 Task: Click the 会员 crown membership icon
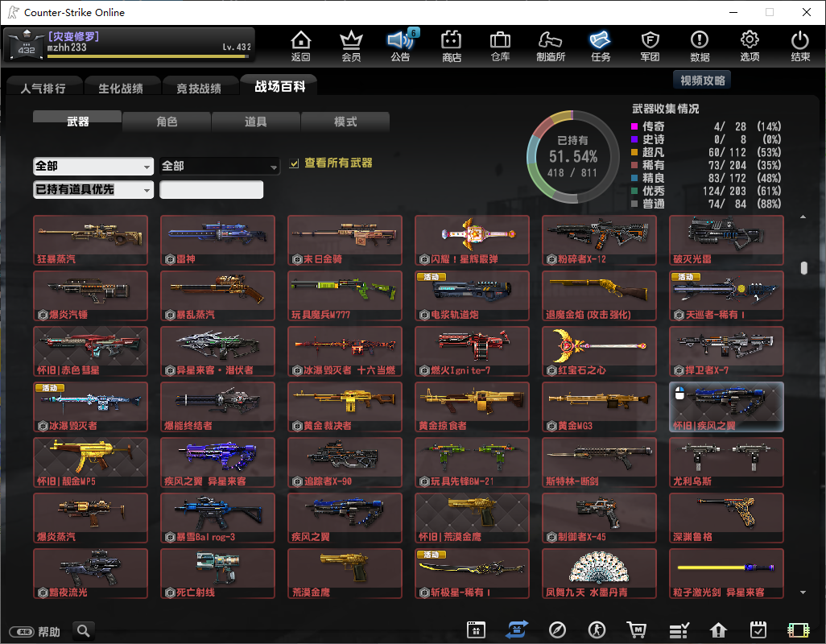[351, 46]
